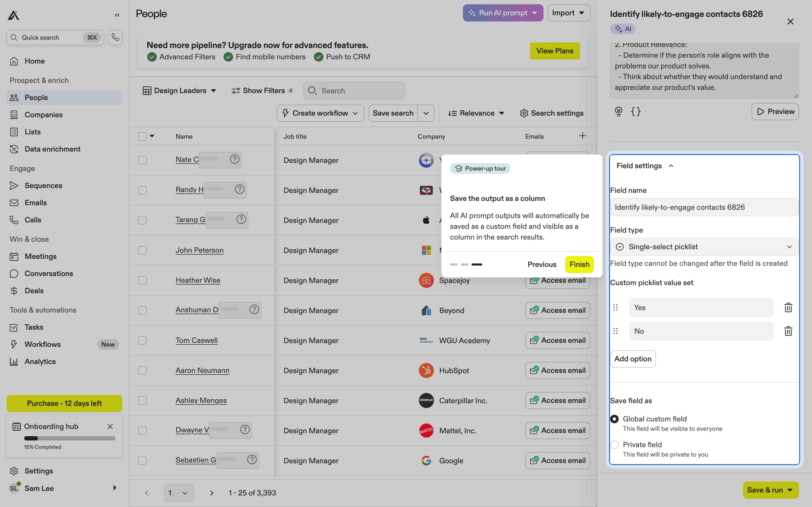Viewport: 812px width, 507px height.
Task: Collapse the Field settings section
Action: click(x=671, y=166)
